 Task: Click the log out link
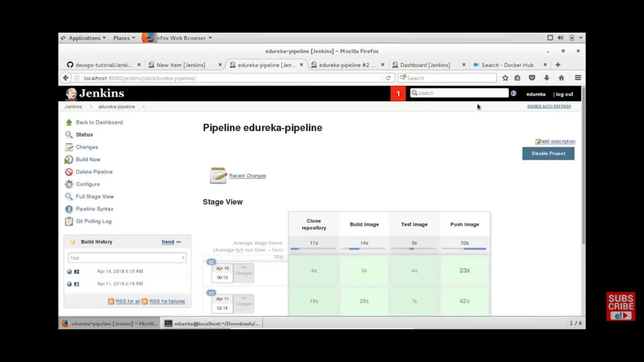(564, 94)
